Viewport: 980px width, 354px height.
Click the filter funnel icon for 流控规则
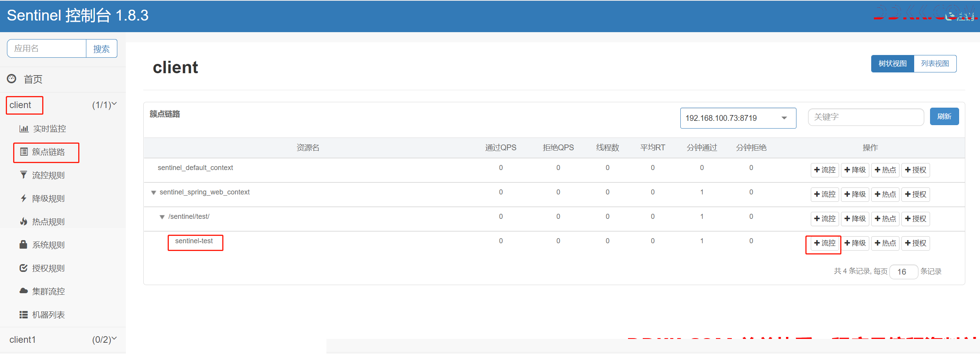(x=24, y=175)
